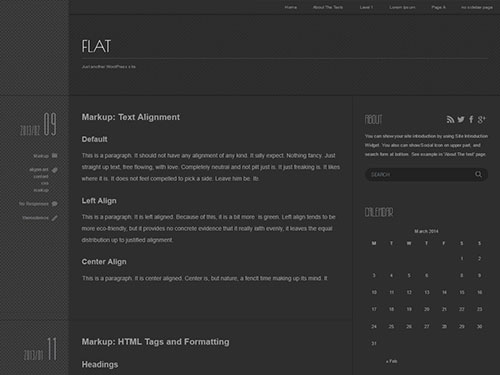Screen dimensions: 500x375
Task: Open the RSS feed icon
Action: 450,120
